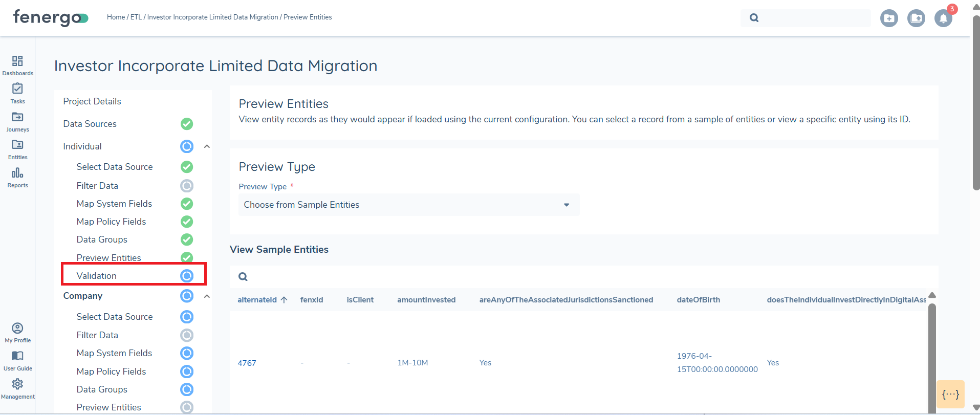
Task: Collapse the Company section chevron
Action: (x=207, y=296)
